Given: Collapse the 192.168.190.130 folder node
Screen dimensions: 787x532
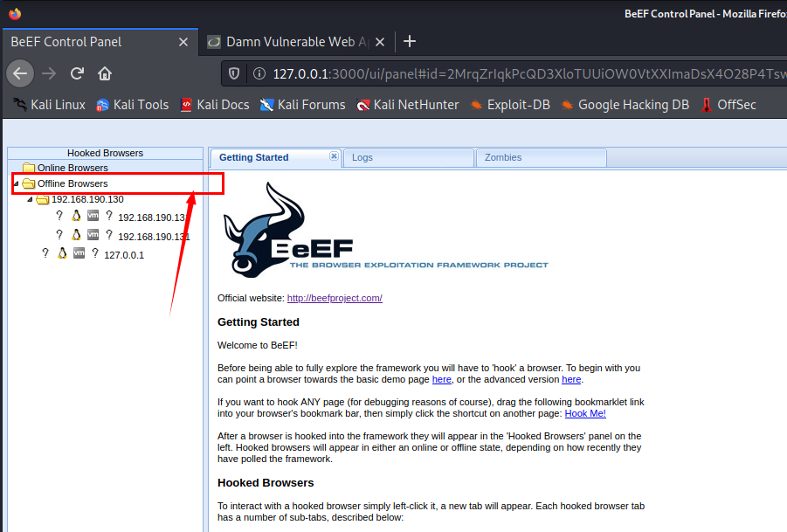Looking at the screenshot, I should point(30,199).
